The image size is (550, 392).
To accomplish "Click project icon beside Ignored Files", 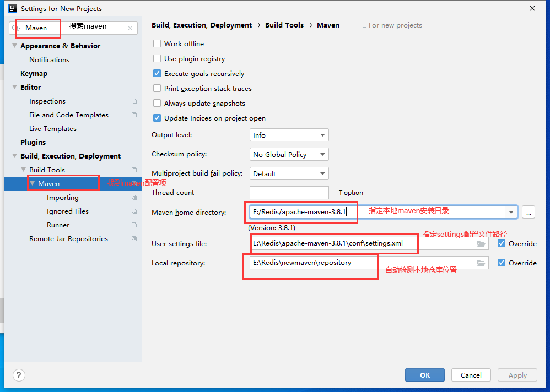I will pos(134,211).
